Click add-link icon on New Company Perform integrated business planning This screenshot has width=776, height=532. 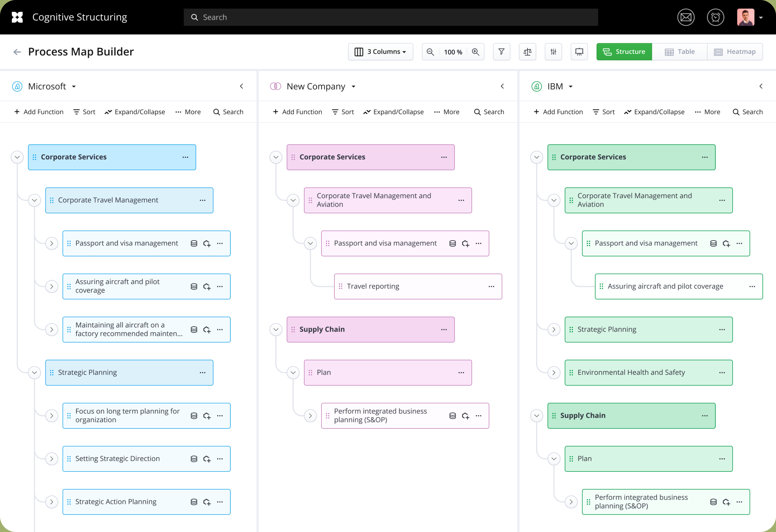point(466,416)
